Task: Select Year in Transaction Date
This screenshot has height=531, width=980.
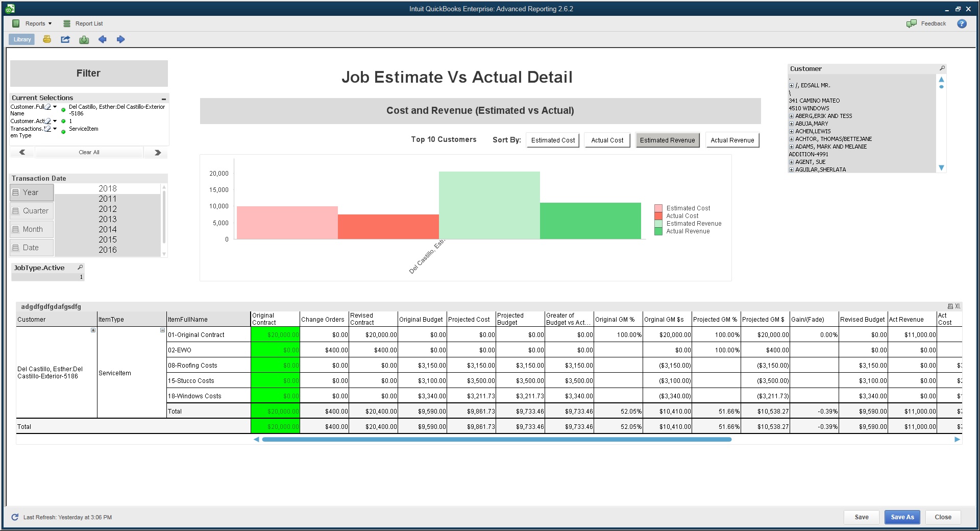Action: (x=32, y=192)
